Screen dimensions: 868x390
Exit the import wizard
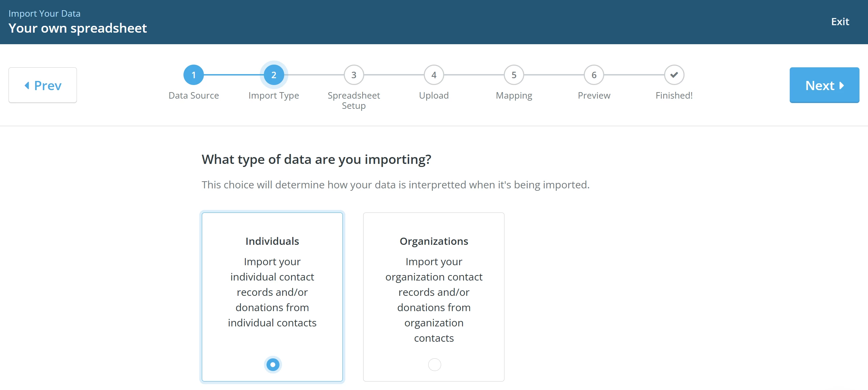[x=840, y=21]
